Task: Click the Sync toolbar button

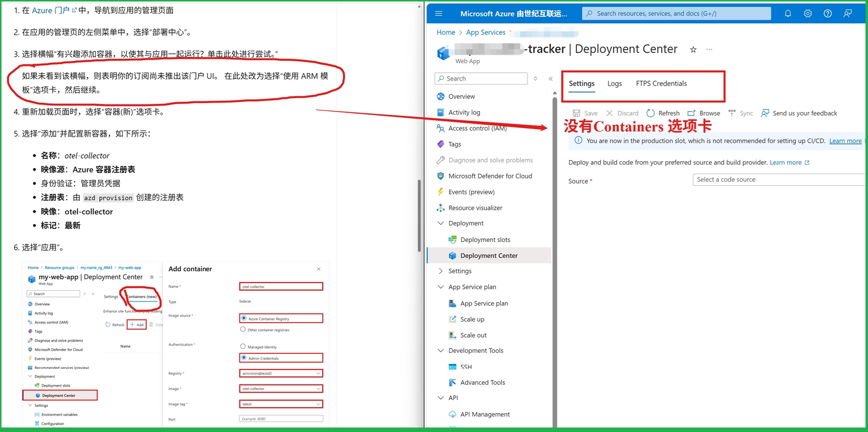Action: pyautogui.click(x=741, y=113)
